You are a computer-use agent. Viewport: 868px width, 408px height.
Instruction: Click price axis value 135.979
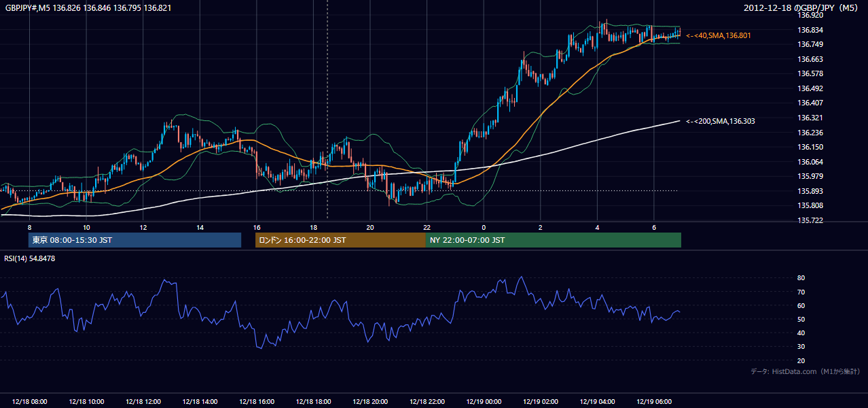pyautogui.click(x=810, y=177)
